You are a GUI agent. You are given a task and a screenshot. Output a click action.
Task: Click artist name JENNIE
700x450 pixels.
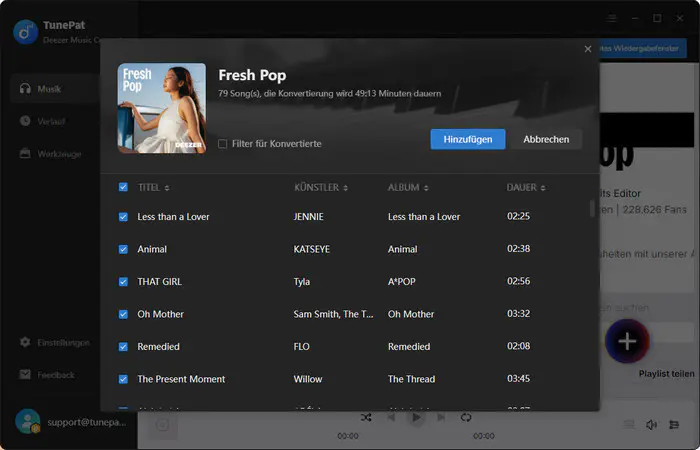[x=308, y=217]
